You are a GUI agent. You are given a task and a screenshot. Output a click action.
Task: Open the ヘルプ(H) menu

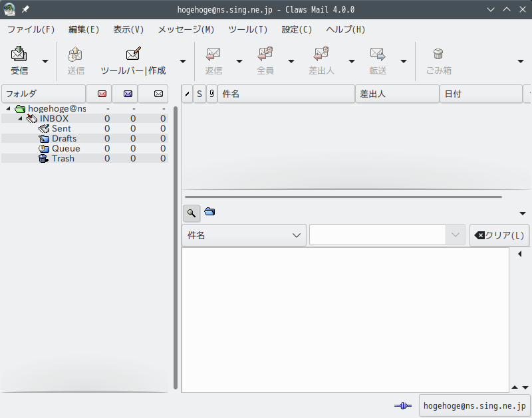tap(346, 29)
